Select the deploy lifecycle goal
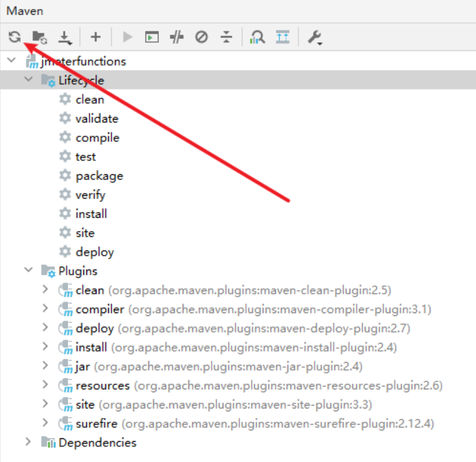Image resolution: width=476 pixels, height=462 pixels. (94, 252)
